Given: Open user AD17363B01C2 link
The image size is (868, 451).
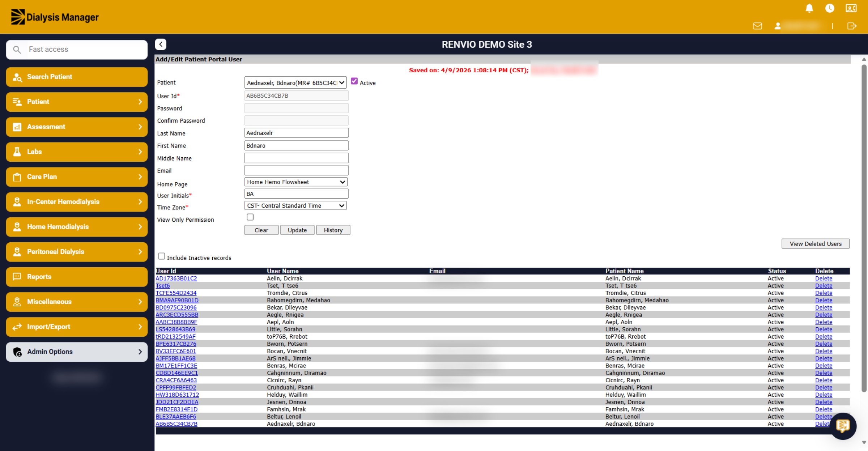Looking at the screenshot, I should [x=176, y=278].
